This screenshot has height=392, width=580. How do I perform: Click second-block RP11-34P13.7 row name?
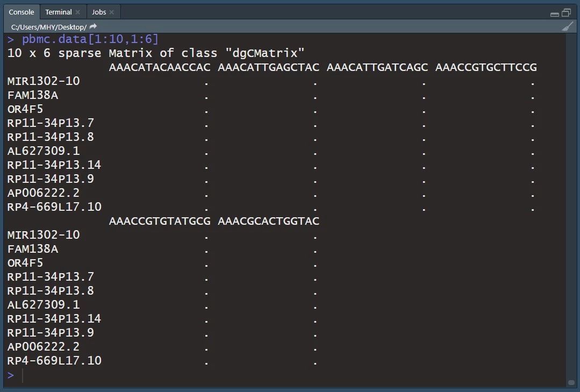pyautogui.click(x=51, y=277)
